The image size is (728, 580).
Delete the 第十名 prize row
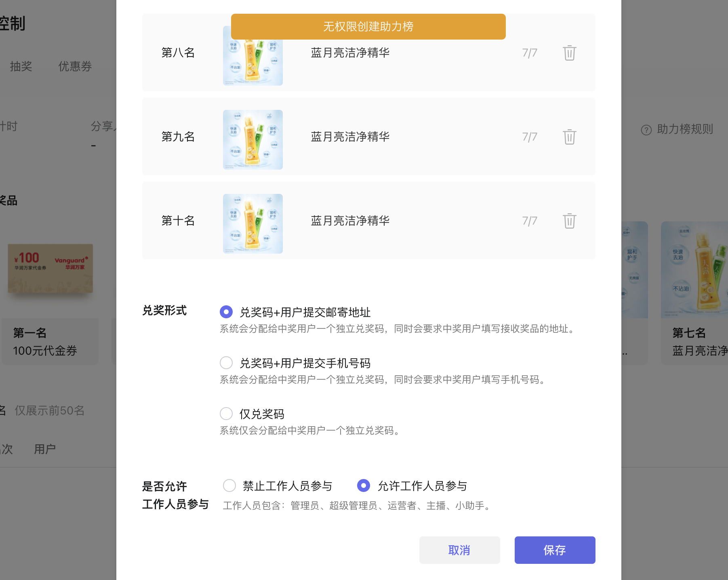tap(569, 221)
